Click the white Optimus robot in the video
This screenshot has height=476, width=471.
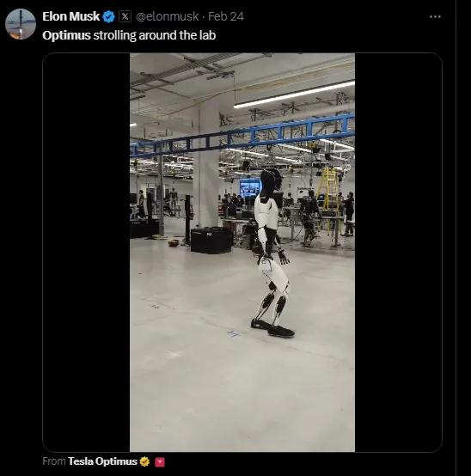[272, 253]
